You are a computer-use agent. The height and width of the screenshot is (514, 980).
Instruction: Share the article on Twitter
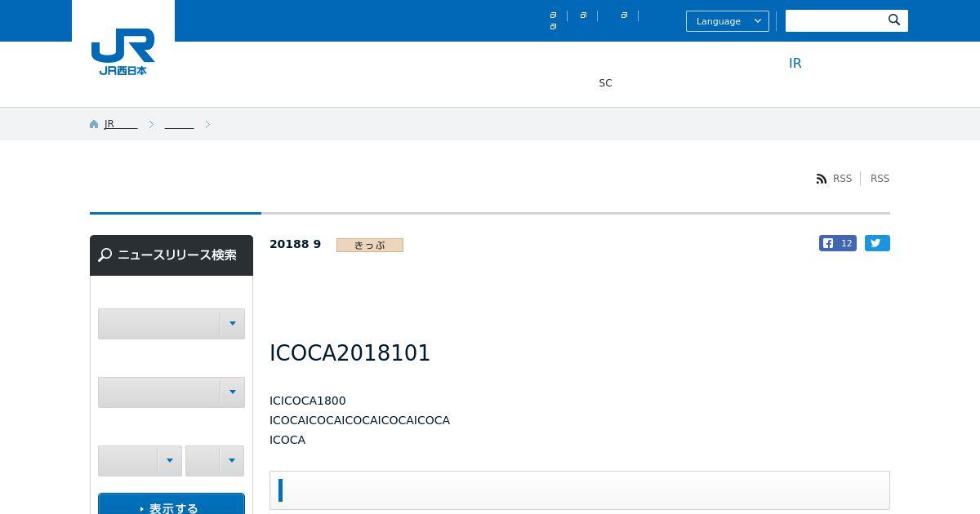click(x=877, y=243)
